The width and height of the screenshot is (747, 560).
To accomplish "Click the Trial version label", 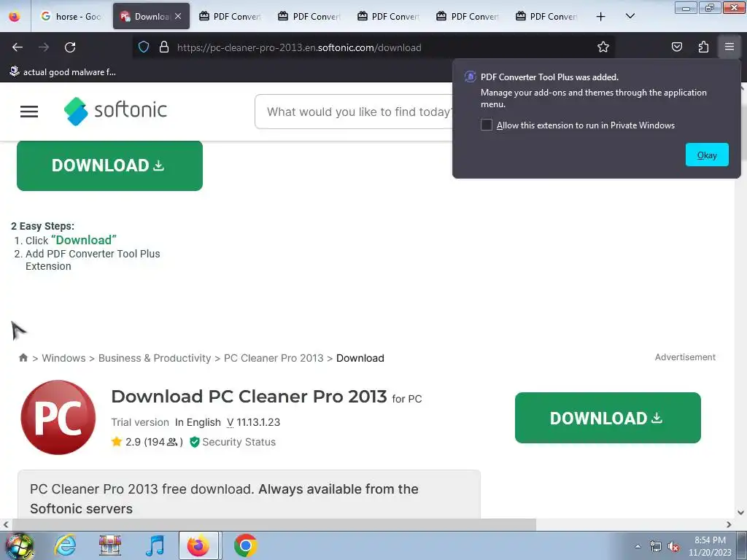I will click(x=140, y=422).
